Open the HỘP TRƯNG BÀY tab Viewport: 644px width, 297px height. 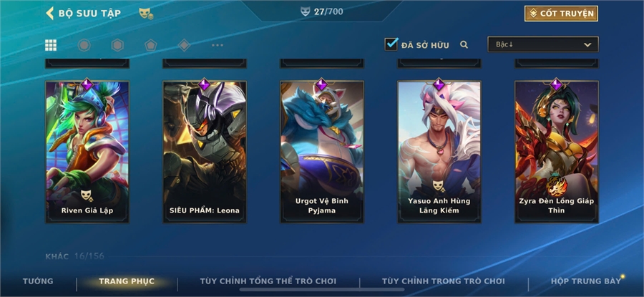586,281
